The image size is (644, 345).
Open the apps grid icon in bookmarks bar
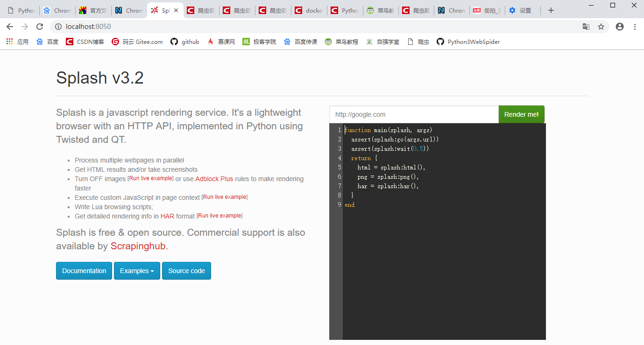point(9,42)
